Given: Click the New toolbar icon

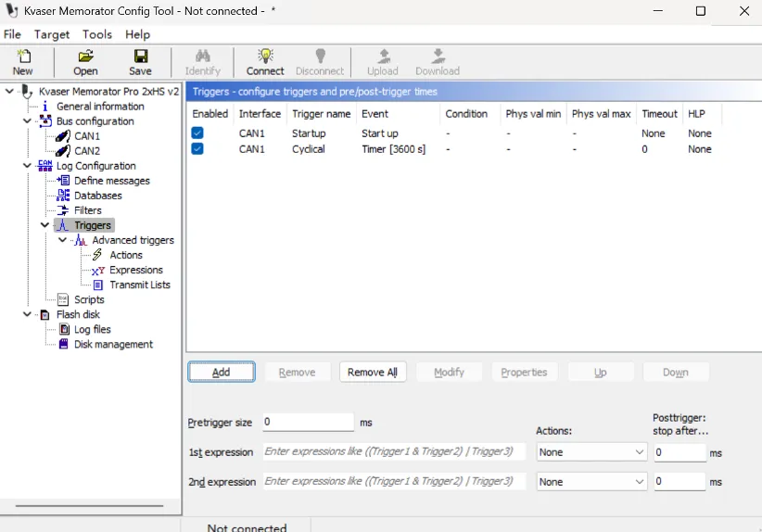Looking at the screenshot, I should (23, 57).
